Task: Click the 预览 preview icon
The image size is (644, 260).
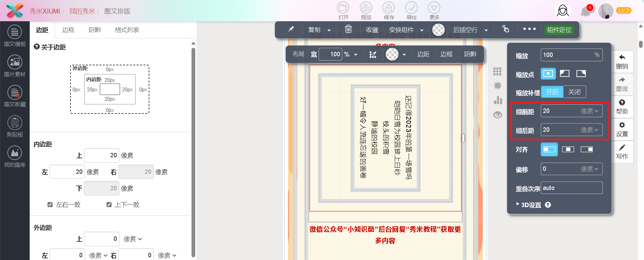Action: point(366,8)
